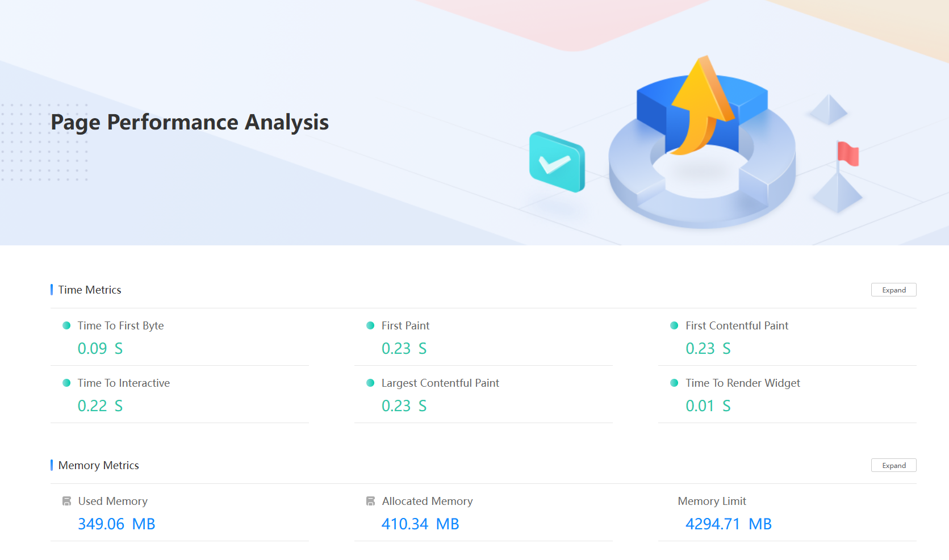949x560 pixels.
Task: Click the 4294.71 MB value
Action: click(x=729, y=524)
